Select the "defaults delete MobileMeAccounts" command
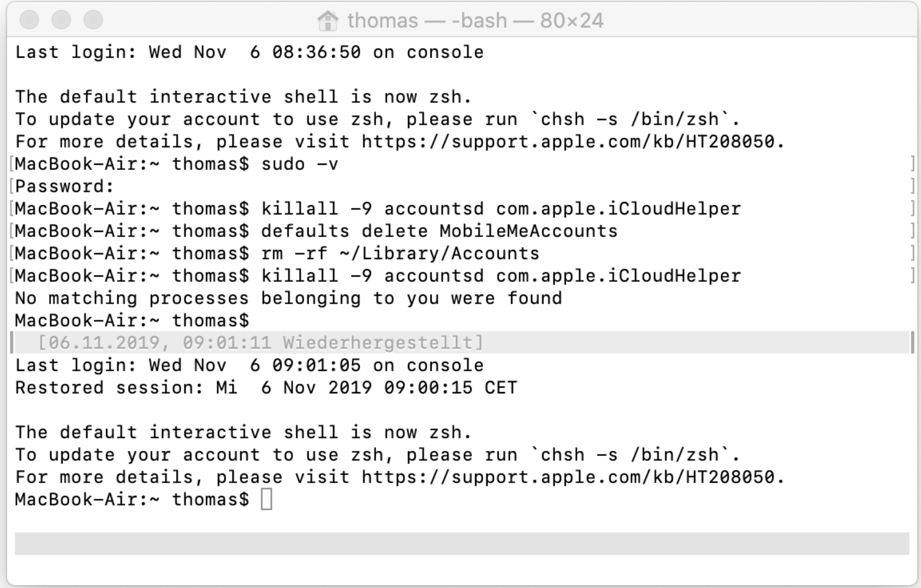 pos(439,231)
